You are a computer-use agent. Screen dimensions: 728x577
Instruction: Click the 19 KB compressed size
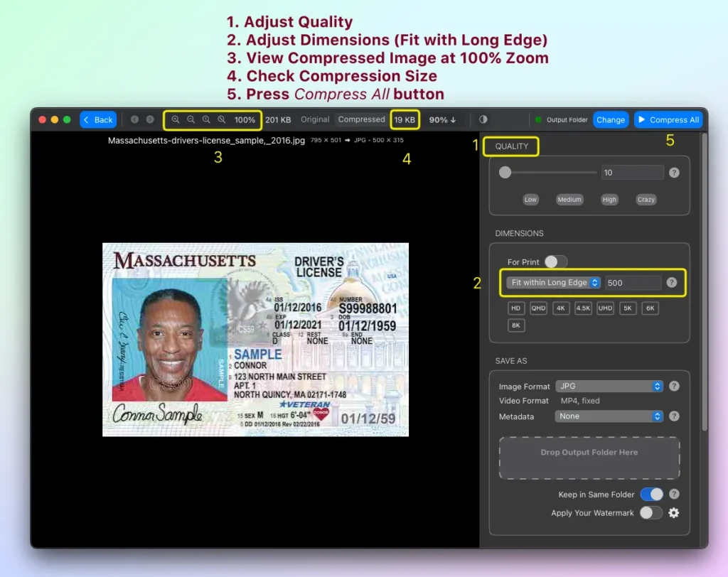click(405, 120)
